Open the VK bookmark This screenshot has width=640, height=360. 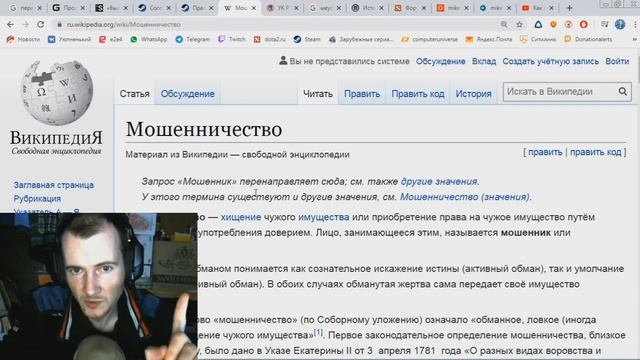(69, 39)
